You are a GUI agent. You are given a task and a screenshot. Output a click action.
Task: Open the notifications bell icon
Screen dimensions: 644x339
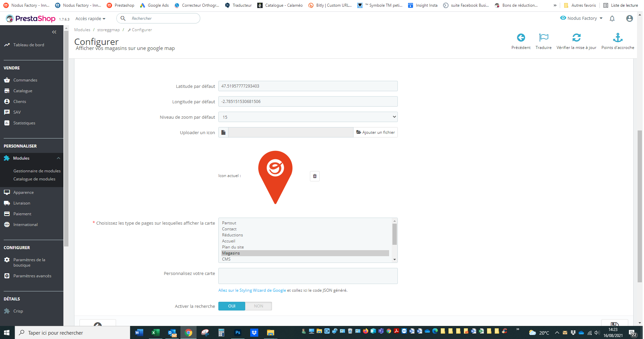pos(612,18)
